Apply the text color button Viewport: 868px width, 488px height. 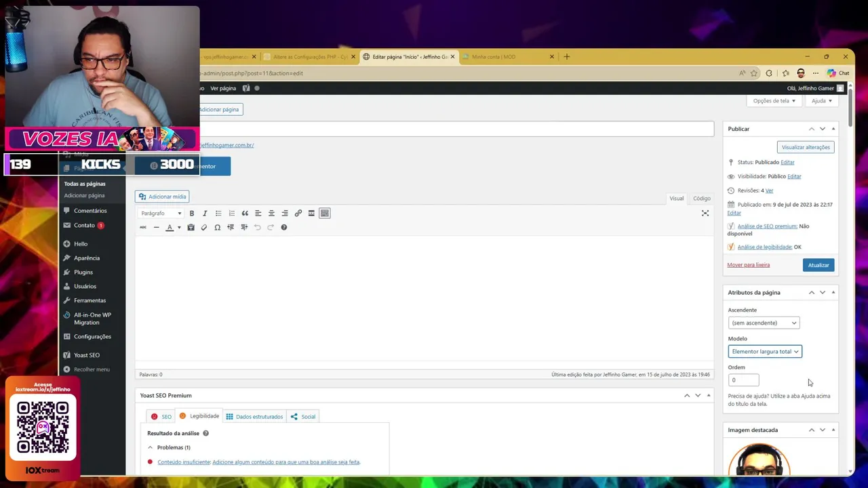[170, 227]
